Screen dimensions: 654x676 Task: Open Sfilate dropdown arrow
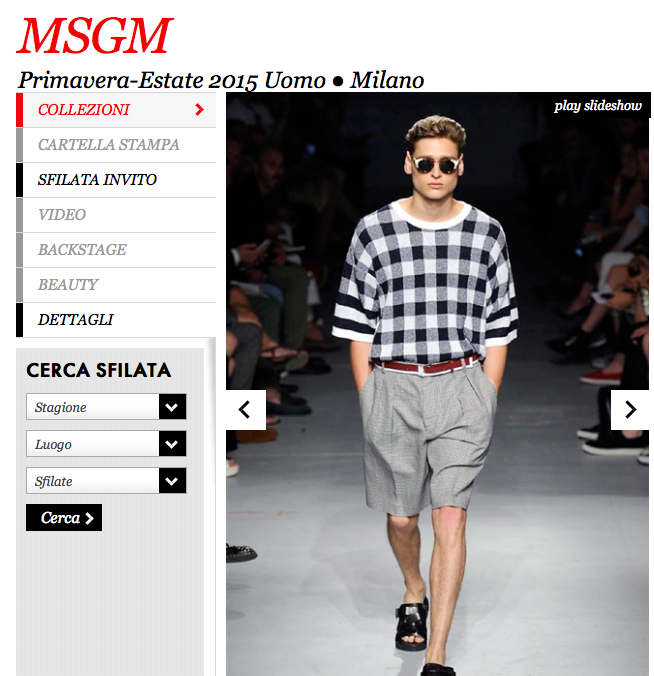tap(172, 481)
